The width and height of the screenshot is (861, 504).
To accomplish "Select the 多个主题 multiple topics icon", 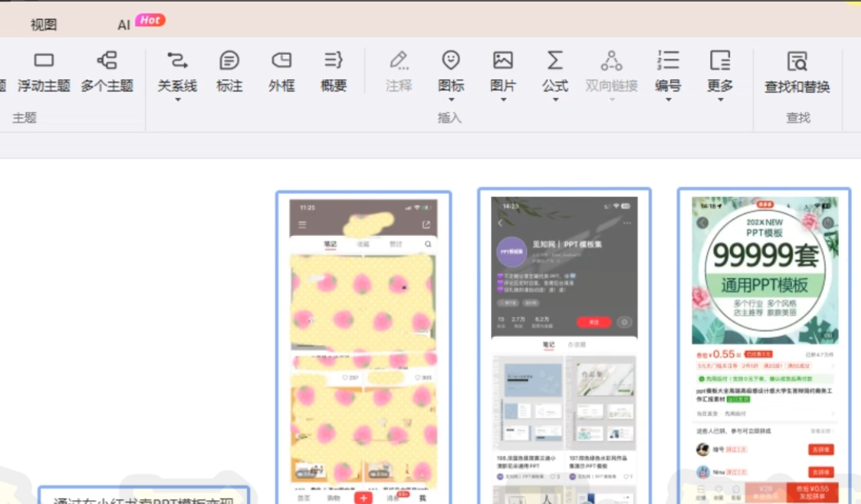I will [x=107, y=61].
